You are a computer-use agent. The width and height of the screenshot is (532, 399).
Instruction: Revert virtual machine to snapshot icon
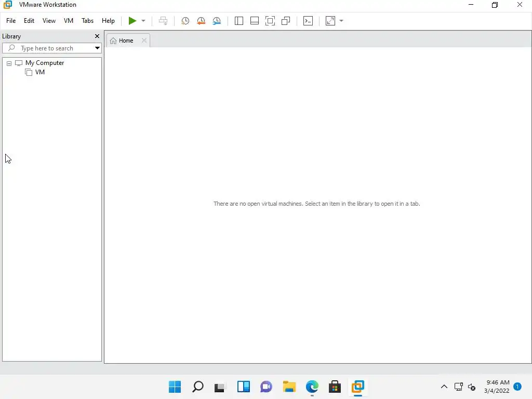pos(201,21)
